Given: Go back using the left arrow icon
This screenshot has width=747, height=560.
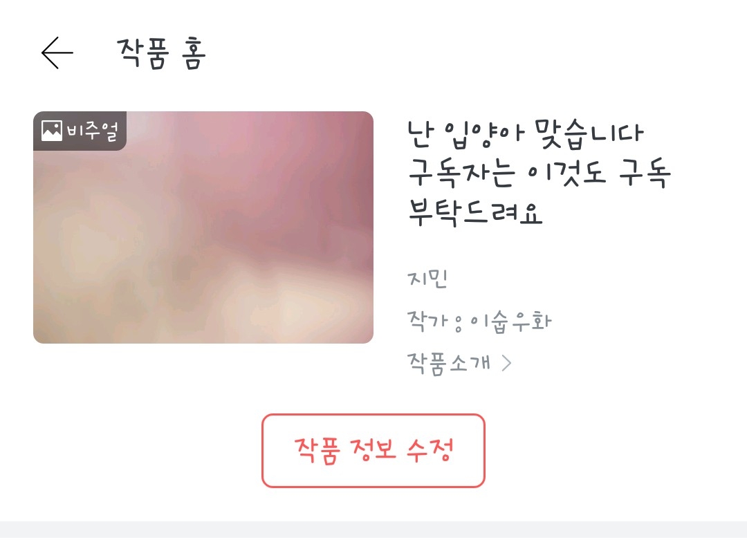Looking at the screenshot, I should [x=57, y=53].
